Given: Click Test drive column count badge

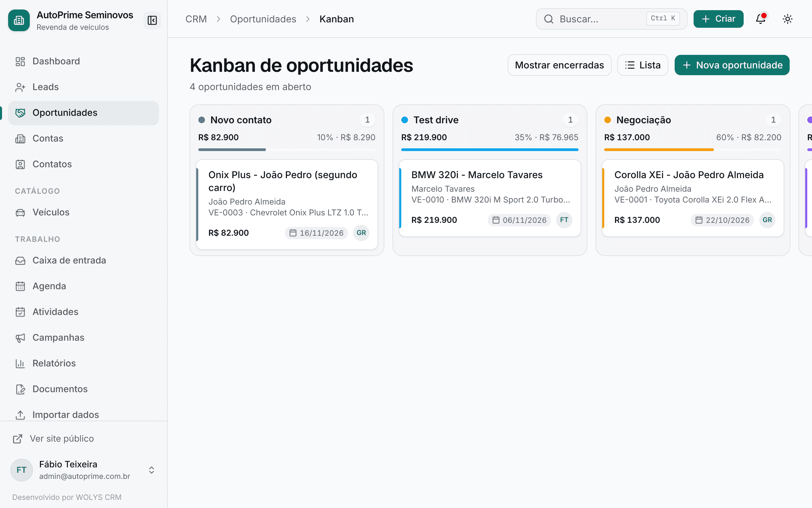Looking at the screenshot, I should 570,120.
